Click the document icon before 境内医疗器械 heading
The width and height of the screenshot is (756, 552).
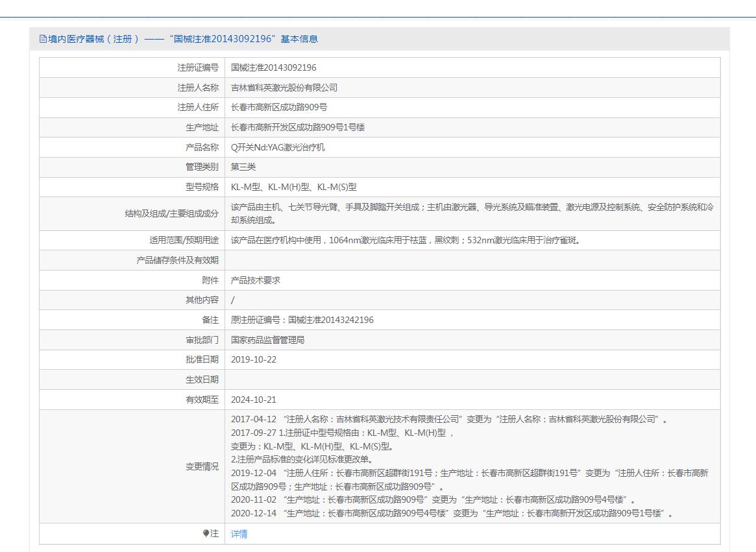(x=43, y=39)
